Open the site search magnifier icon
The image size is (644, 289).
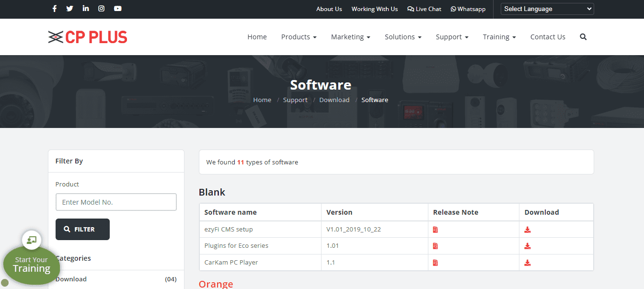(x=583, y=36)
